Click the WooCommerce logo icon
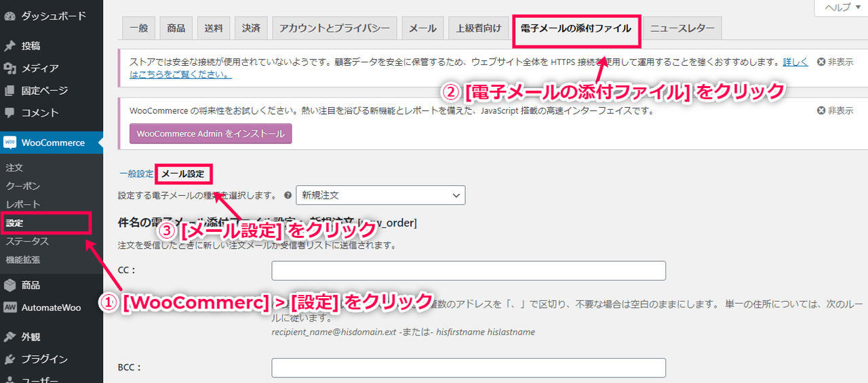Viewport: 868px width, 383px height. point(9,143)
